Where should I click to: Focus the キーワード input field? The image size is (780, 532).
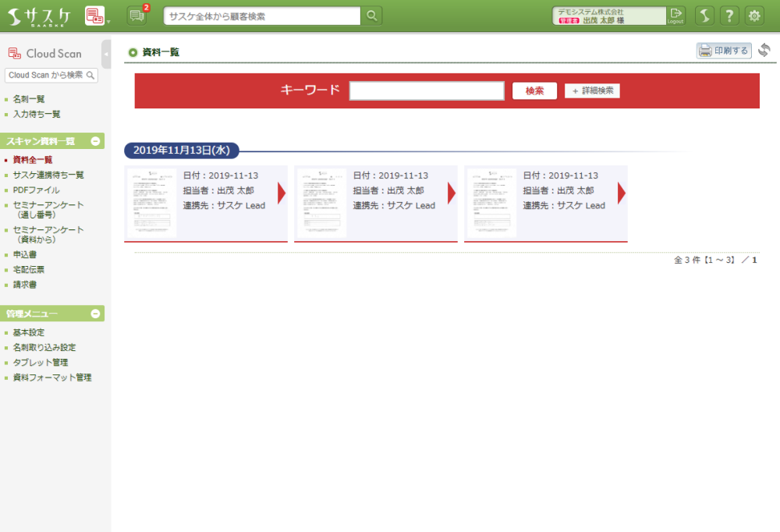[x=427, y=90]
